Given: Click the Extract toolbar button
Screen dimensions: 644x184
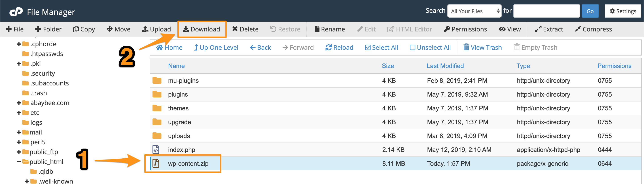Looking at the screenshot, I should coord(549,29).
